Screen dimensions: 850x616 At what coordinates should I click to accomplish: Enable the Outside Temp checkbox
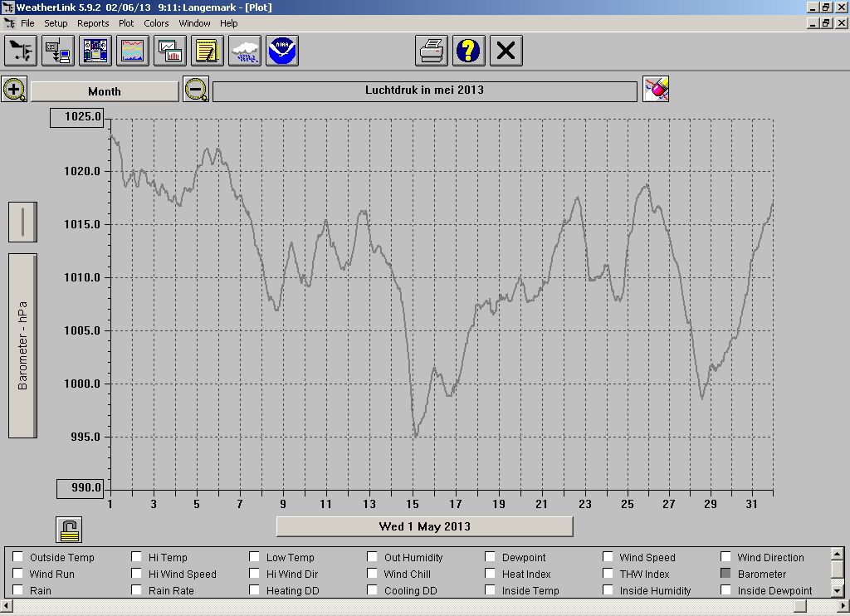pos(18,557)
